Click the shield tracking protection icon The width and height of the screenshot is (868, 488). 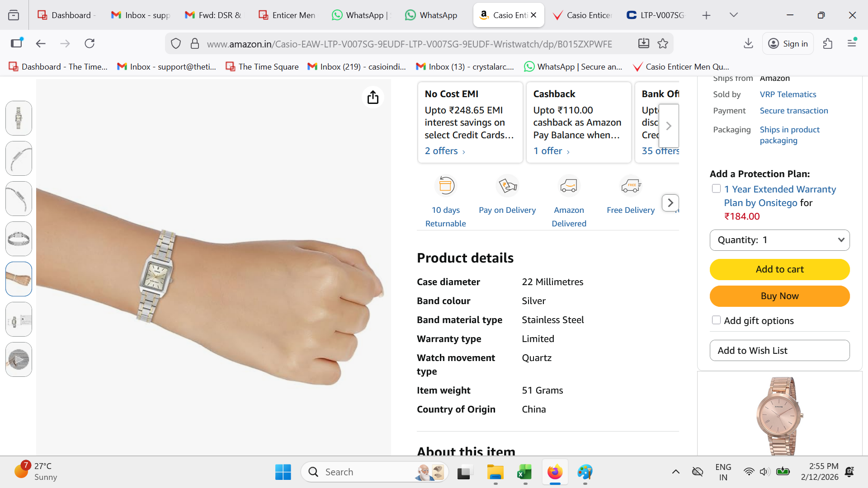[176, 43]
